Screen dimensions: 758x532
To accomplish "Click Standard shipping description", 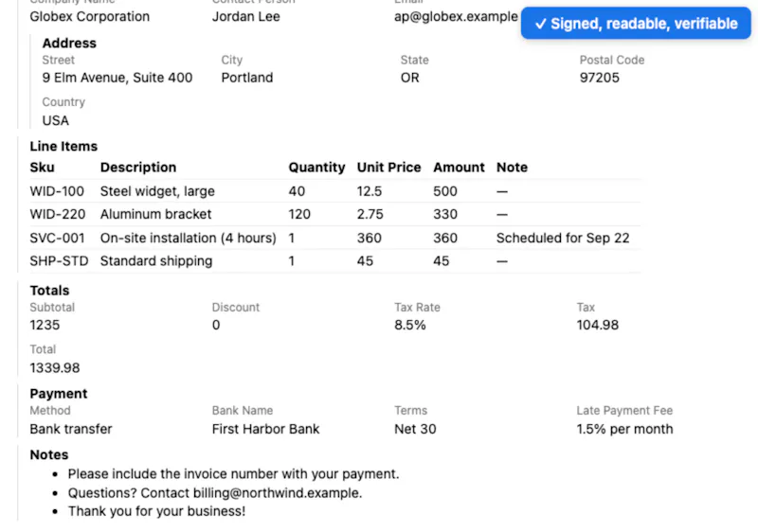I will pos(156,261).
